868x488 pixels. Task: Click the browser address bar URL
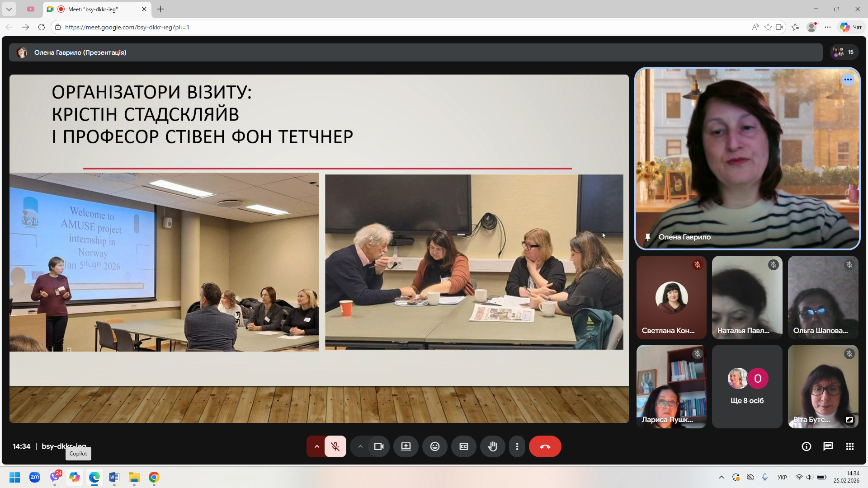tap(127, 27)
